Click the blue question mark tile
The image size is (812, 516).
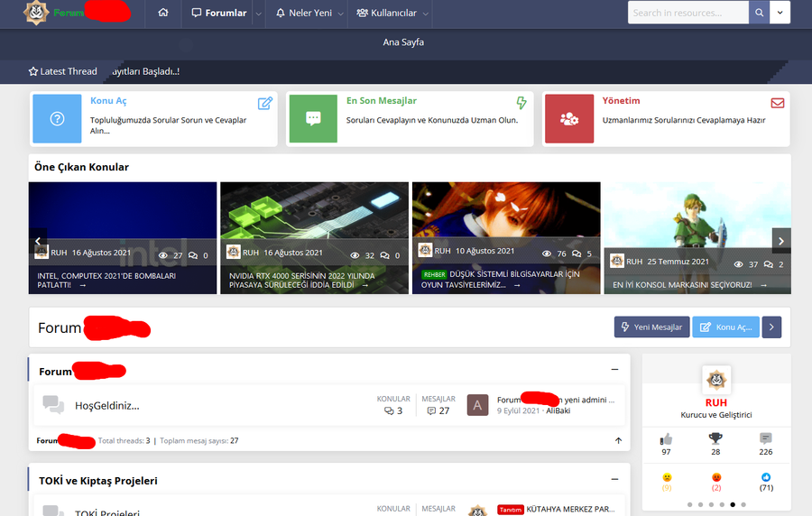(x=57, y=118)
